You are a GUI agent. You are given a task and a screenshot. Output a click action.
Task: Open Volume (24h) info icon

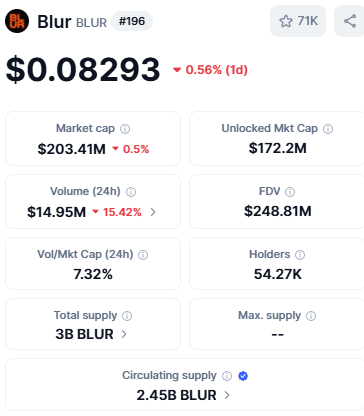(131, 192)
